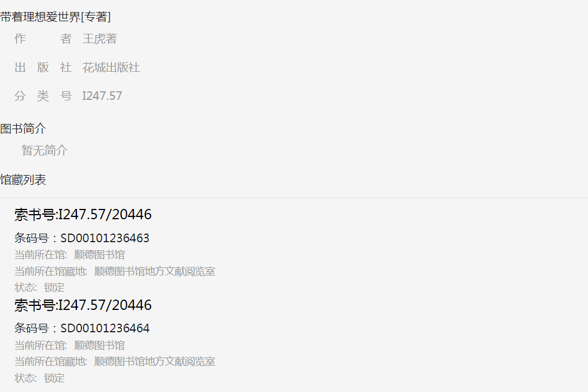Click the book title 带着理想爱世界[专著]

tap(56, 17)
